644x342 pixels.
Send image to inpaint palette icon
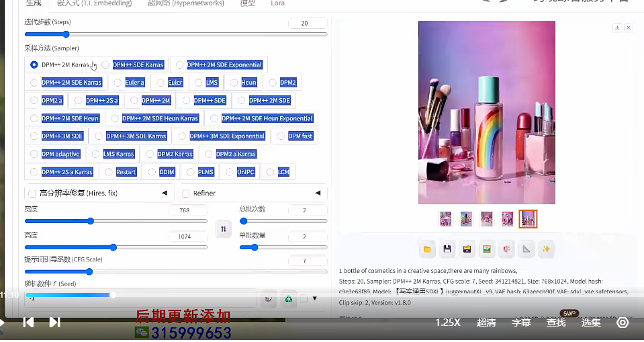(x=506, y=249)
